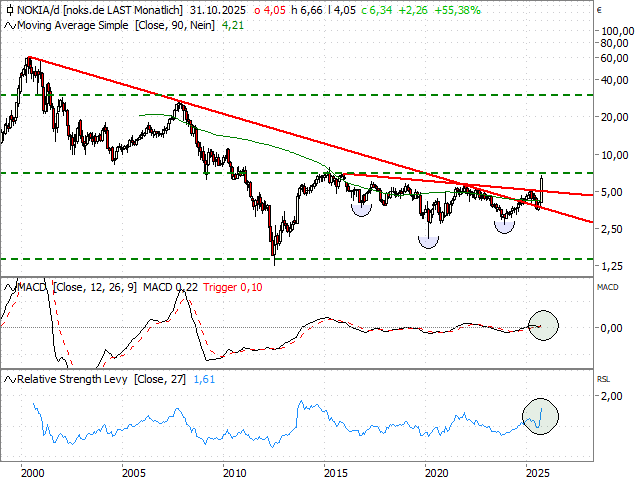The height and width of the screenshot is (480, 640).
Task: Click the 1,25 price axis label
Action: click(611, 266)
